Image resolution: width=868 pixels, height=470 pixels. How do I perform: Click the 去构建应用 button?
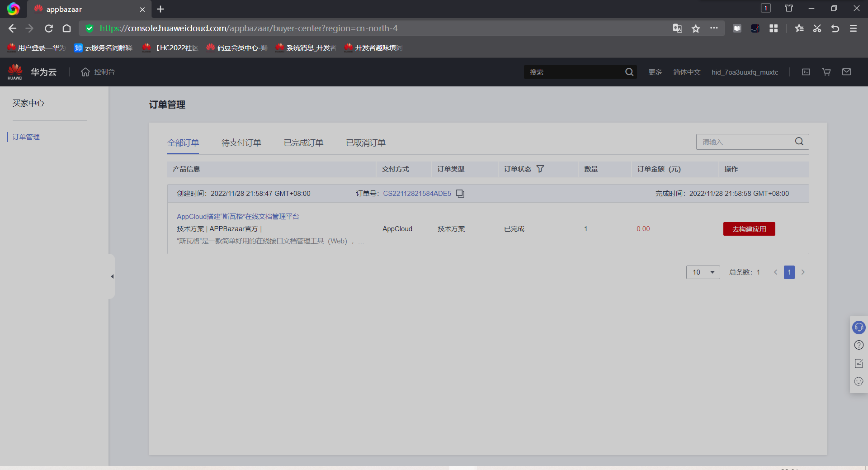pos(749,229)
